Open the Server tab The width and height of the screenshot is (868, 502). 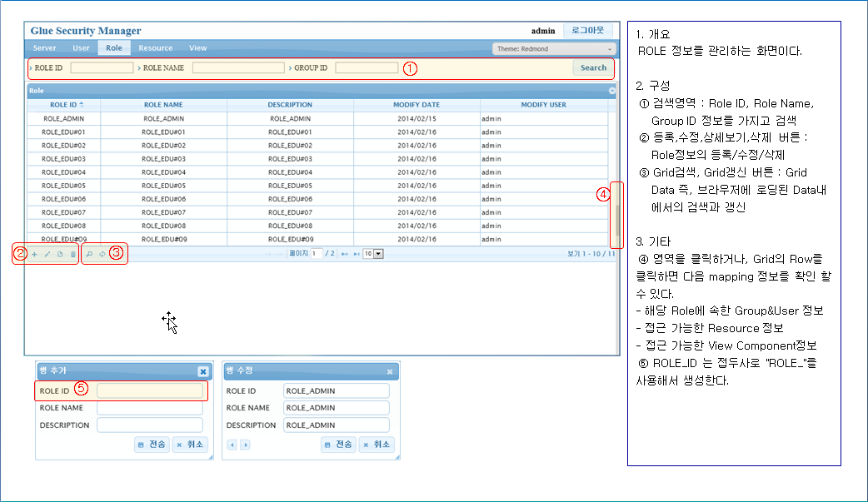coord(44,48)
